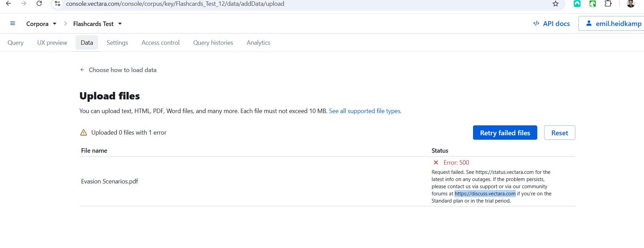Click the Retry failed files button
The width and height of the screenshot is (644, 248).
(505, 133)
